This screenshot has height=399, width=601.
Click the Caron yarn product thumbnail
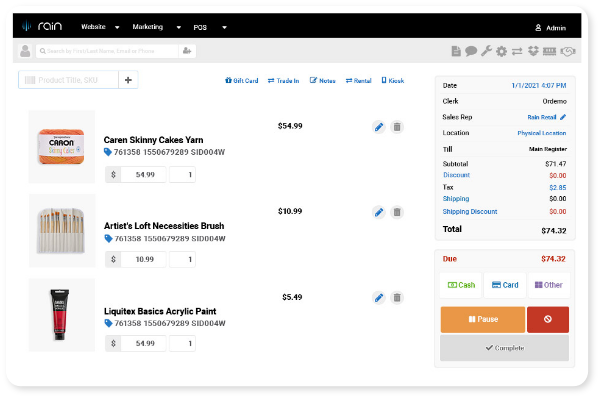click(61, 146)
